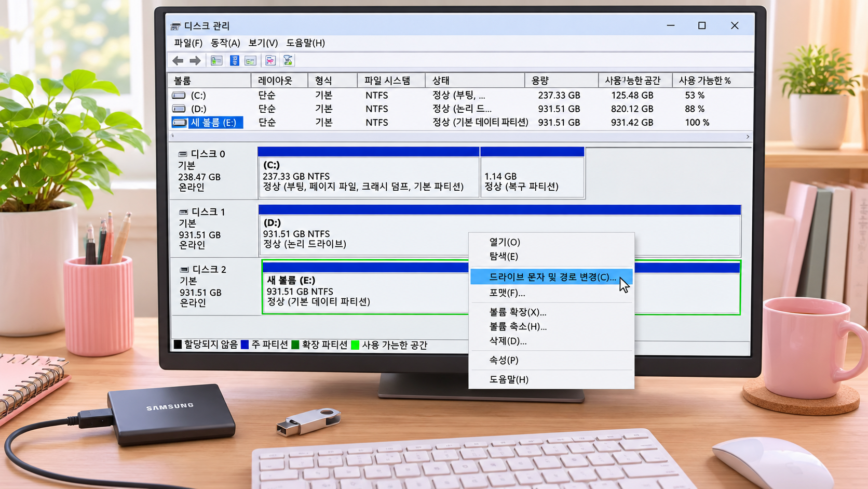Choose 열기(O) in the context menu
The image size is (868, 489).
(x=551, y=242)
